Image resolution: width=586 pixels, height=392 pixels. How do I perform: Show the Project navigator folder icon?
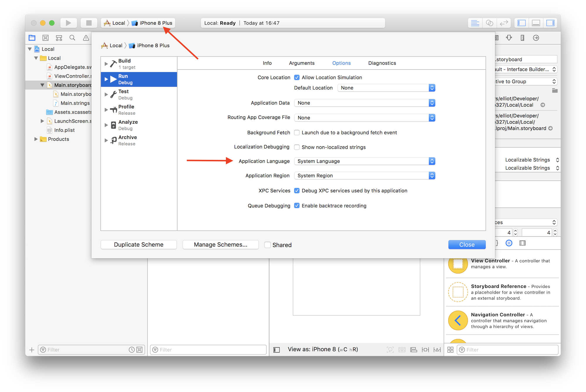(32, 38)
